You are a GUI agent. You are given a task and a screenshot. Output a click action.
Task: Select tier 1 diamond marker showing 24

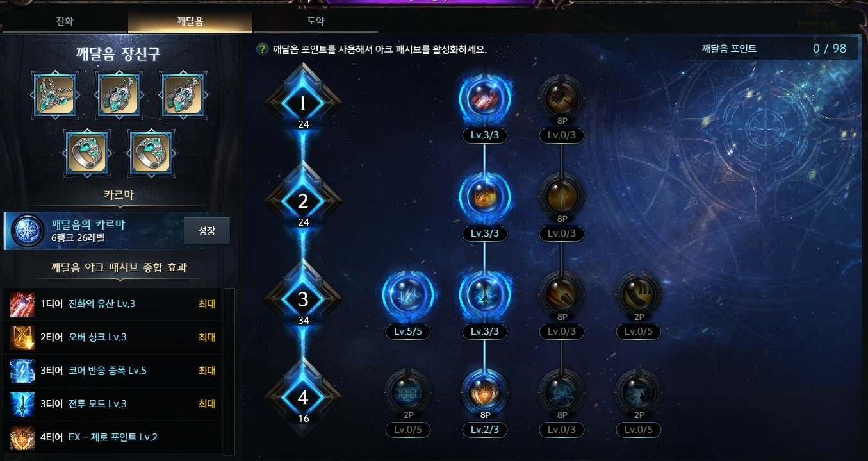[303, 103]
